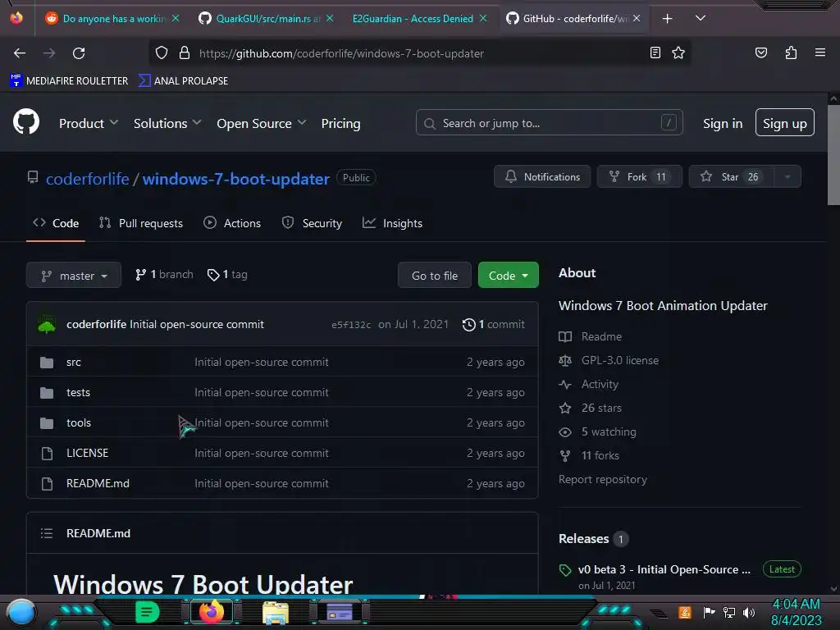Click the Notifications bell button
The height and width of the screenshot is (630, 840).
pyautogui.click(x=541, y=176)
